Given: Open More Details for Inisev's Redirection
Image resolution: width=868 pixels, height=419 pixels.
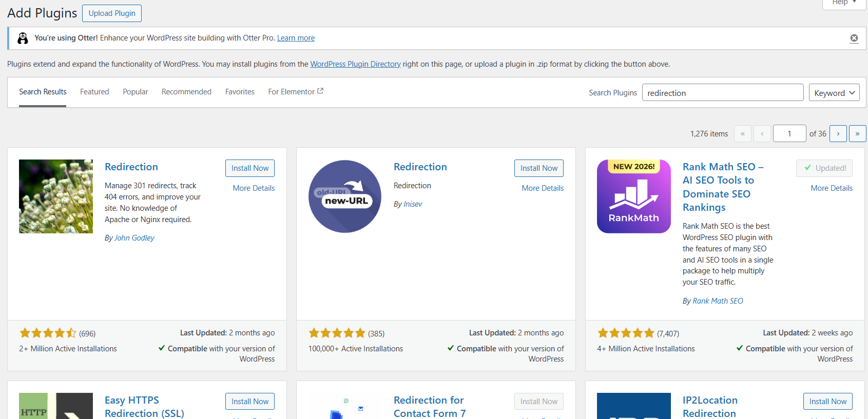Looking at the screenshot, I should (x=543, y=188).
